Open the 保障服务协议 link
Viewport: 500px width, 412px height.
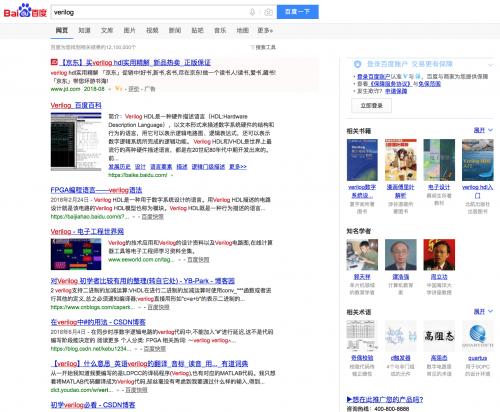click(x=390, y=84)
